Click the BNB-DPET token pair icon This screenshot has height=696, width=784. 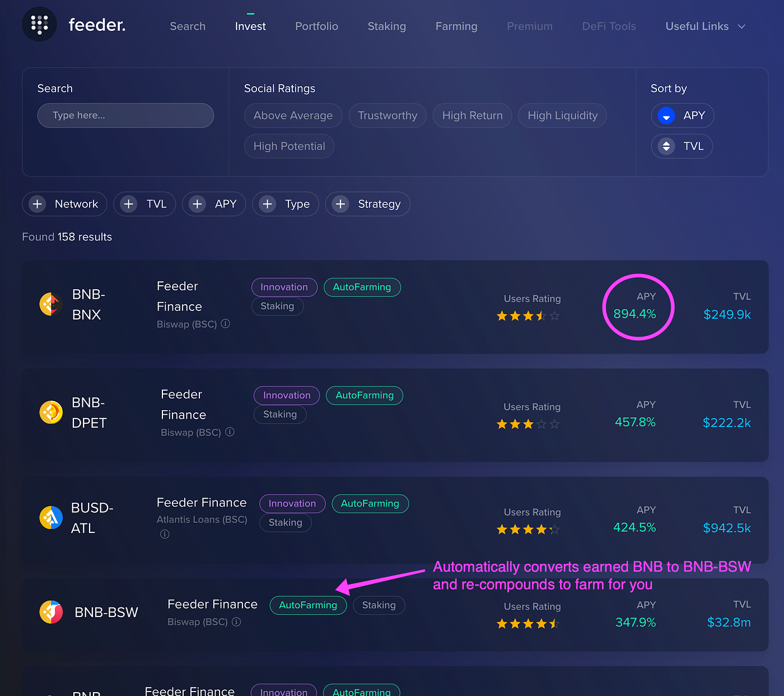coord(51,412)
